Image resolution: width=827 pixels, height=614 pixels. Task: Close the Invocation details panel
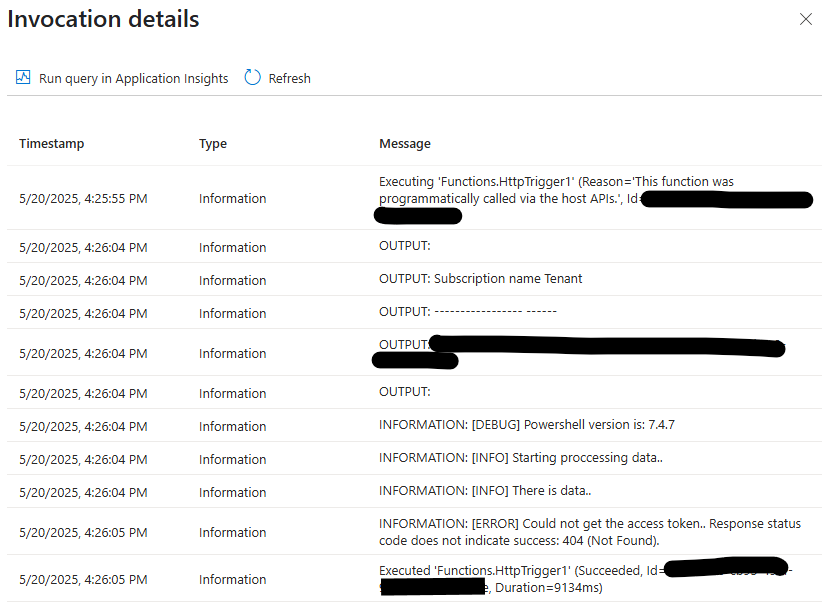pos(806,18)
